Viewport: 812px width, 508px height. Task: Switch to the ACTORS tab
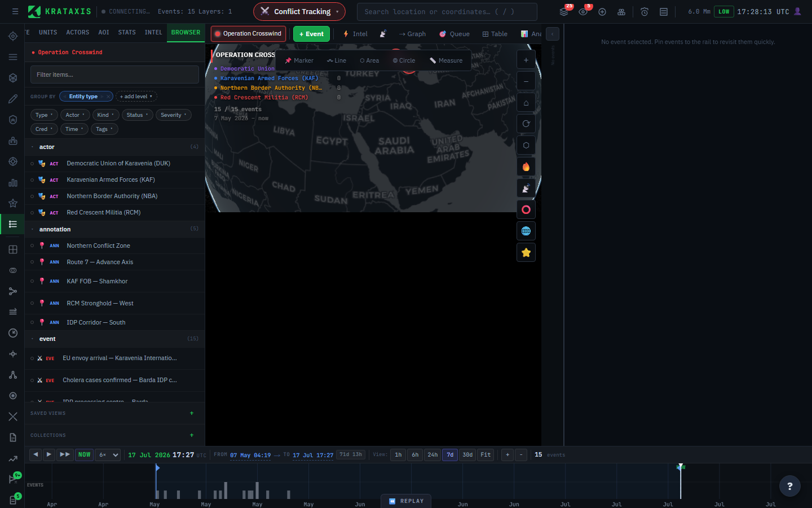(x=78, y=33)
